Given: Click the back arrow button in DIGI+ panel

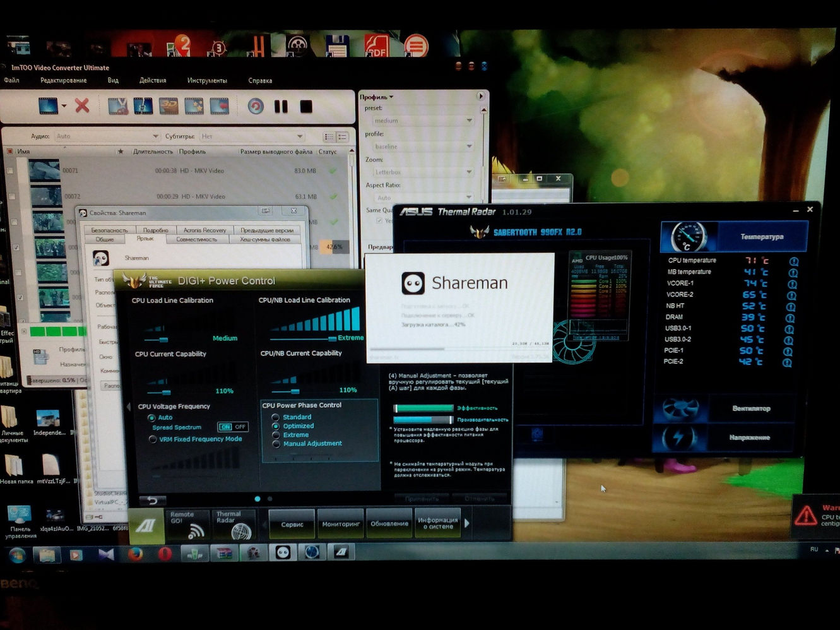Looking at the screenshot, I should 152,501.
